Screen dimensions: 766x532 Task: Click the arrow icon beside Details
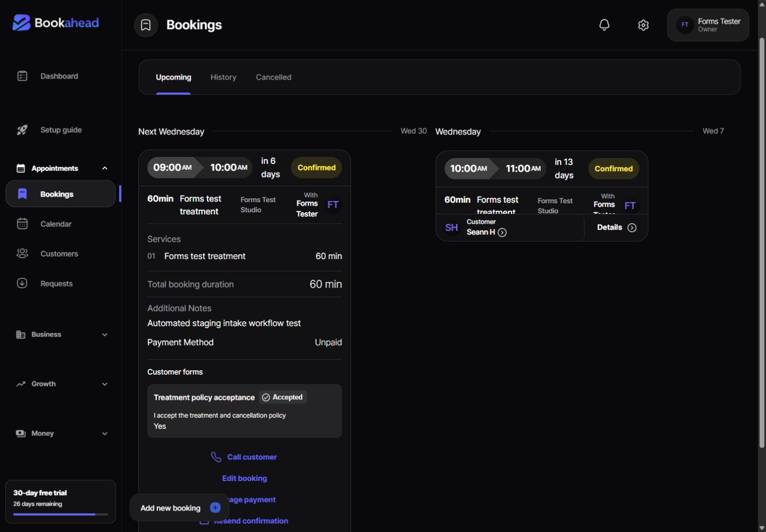(x=632, y=227)
